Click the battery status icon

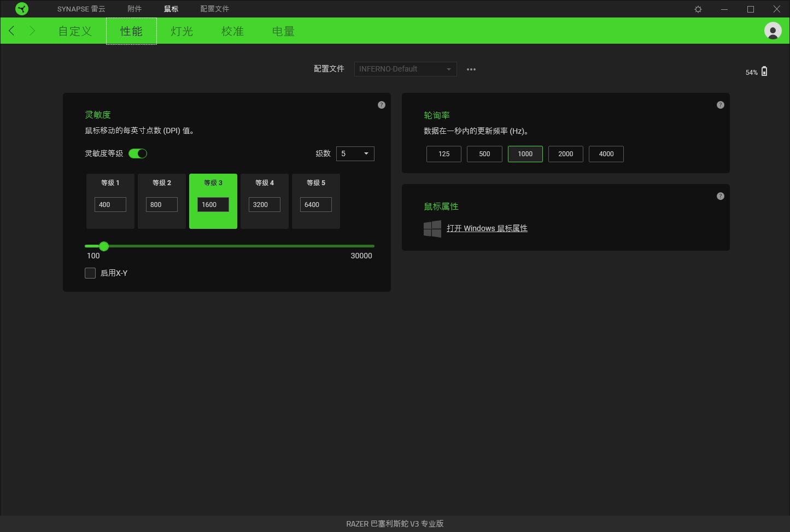764,72
